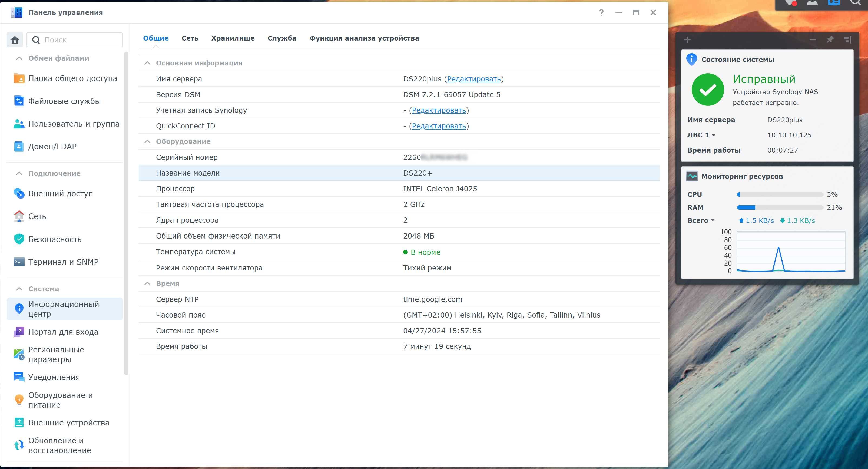This screenshot has width=868, height=469.
Task: Collapse the Система sidebar group
Action: (19, 289)
